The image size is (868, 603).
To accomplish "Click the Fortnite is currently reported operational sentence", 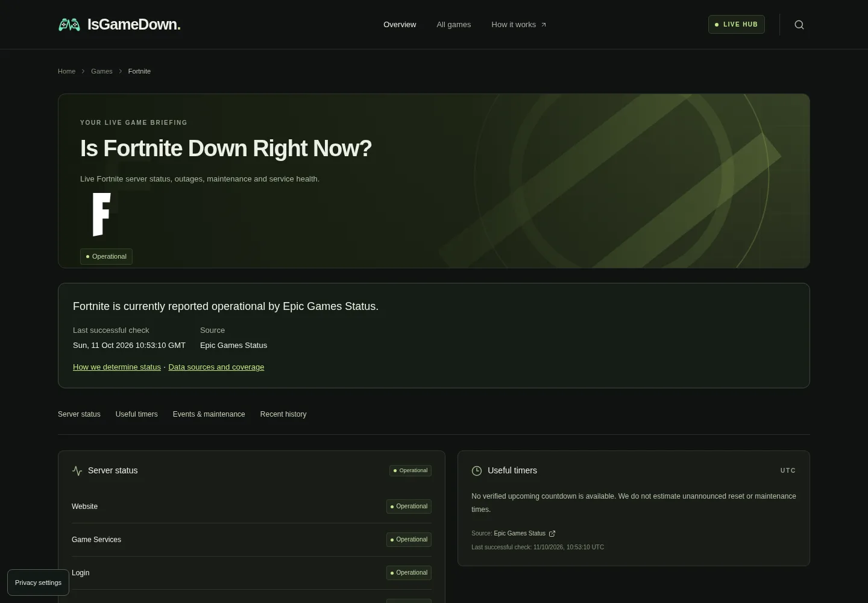I will pyautogui.click(x=225, y=306).
